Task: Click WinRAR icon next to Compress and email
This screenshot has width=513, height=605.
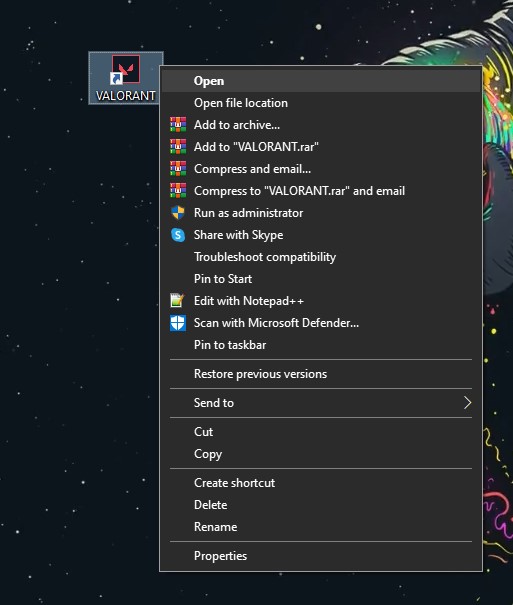Action: tap(178, 169)
